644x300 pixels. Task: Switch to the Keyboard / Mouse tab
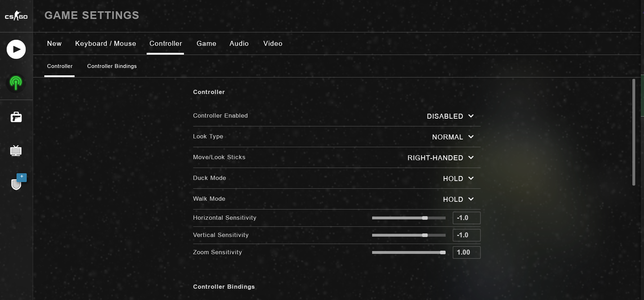(106, 44)
